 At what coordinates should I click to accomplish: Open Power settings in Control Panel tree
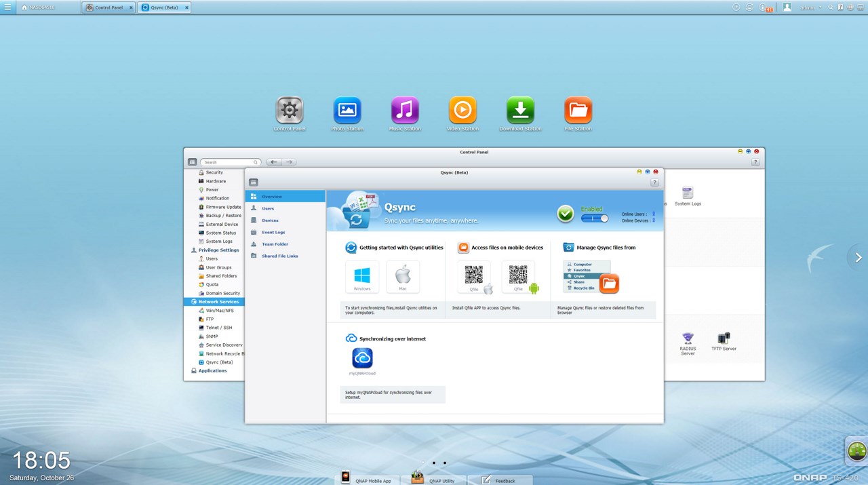212,190
